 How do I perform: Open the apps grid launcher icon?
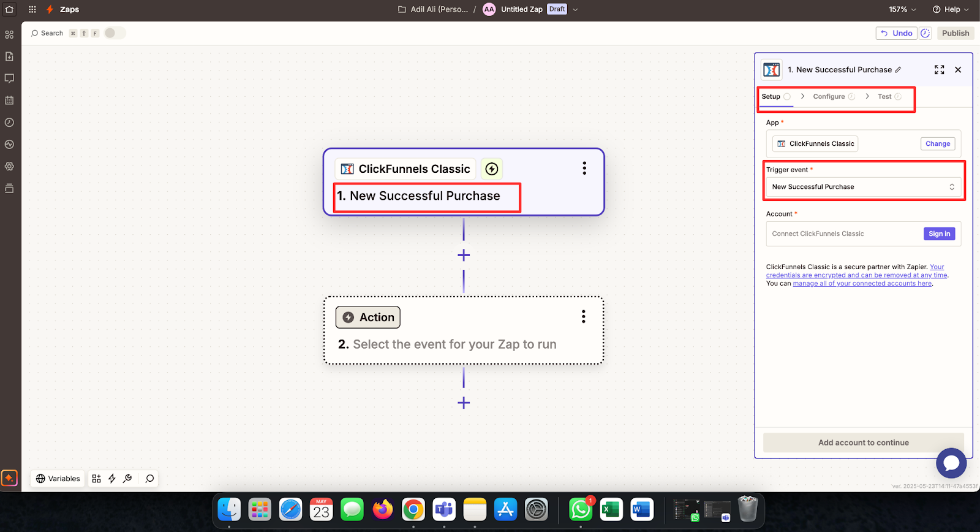32,9
